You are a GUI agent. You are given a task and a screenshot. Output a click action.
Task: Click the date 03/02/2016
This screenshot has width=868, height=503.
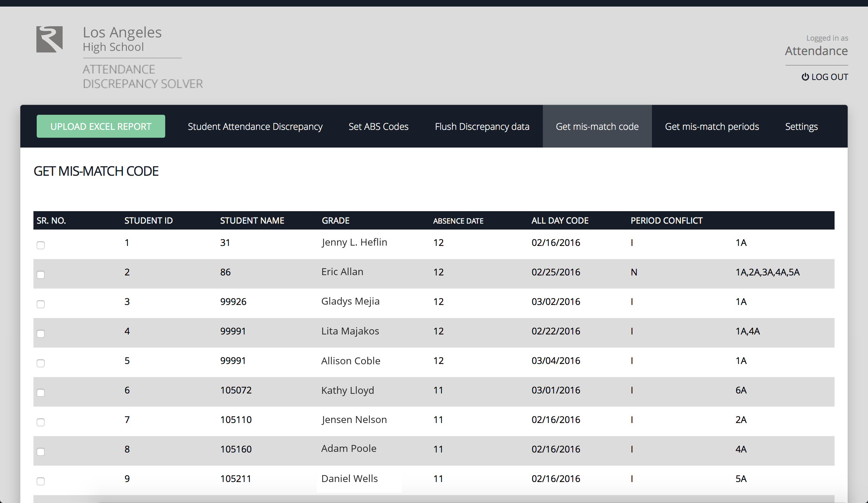tap(556, 302)
